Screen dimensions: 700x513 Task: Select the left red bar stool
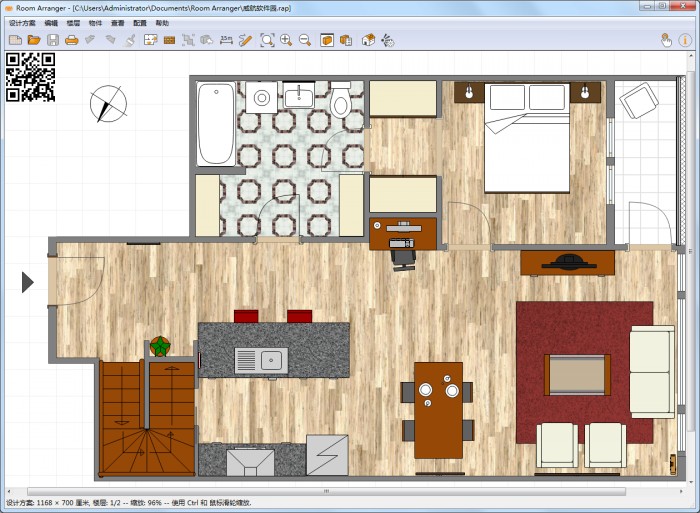point(246,316)
